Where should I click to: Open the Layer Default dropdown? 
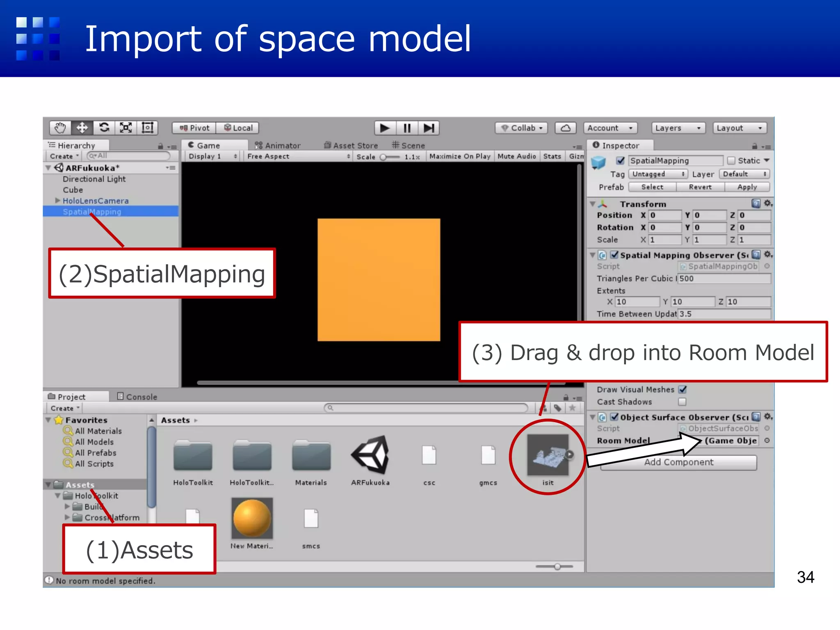point(744,174)
